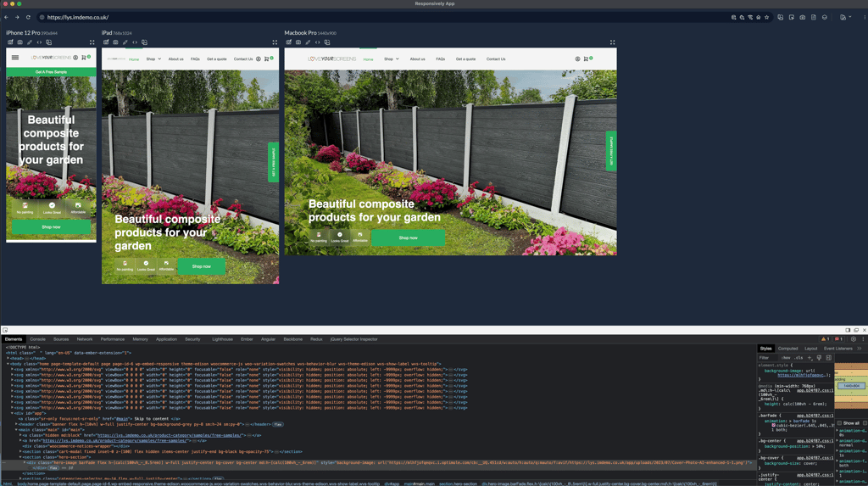Screen dimensions: 868x486
Task: Open Shop dropdown in Macbook Pro preview nav
Action: coord(392,59)
